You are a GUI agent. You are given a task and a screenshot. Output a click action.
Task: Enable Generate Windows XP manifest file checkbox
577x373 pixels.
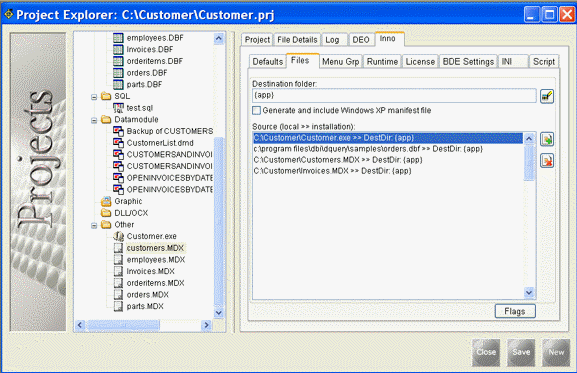tap(256, 110)
